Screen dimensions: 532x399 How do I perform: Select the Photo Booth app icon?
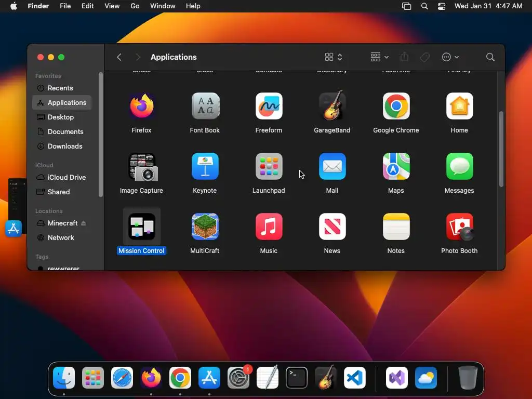[459, 227]
